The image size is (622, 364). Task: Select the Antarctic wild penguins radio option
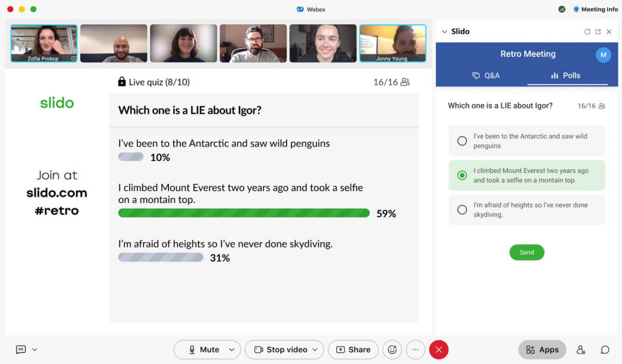click(x=462, y=141)
